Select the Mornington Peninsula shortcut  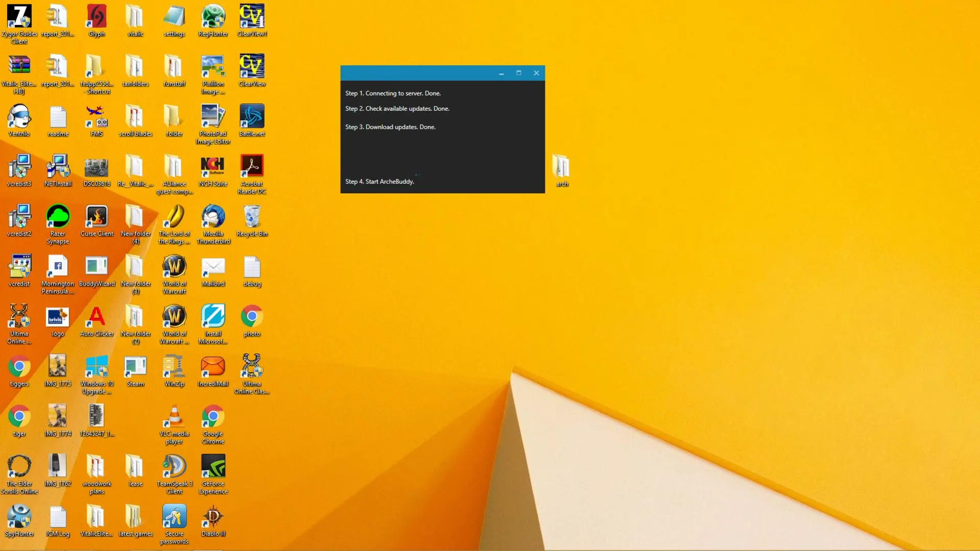pos(58,267)
